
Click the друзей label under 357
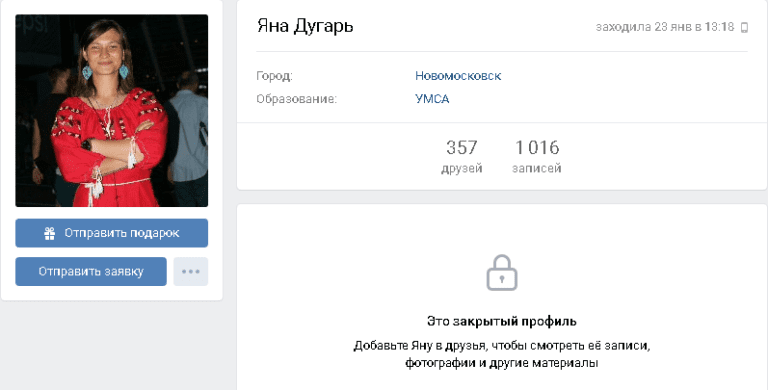click(461, 169)
